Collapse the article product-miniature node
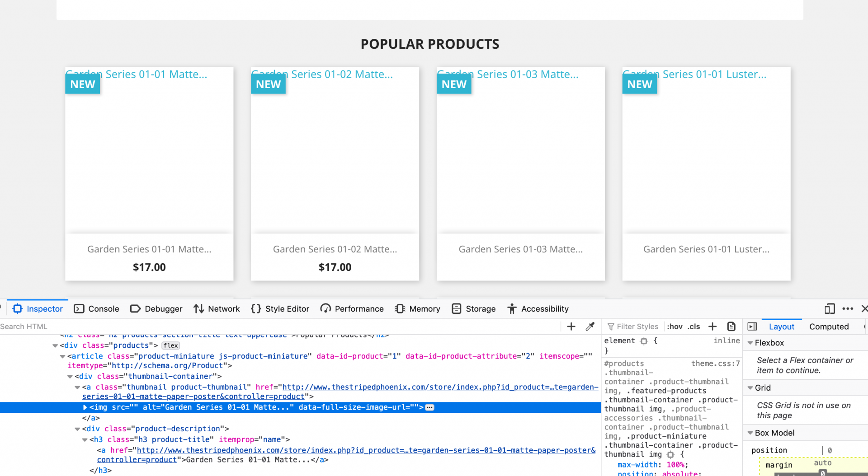Screen dimensions: 868x476 point(63,357)
